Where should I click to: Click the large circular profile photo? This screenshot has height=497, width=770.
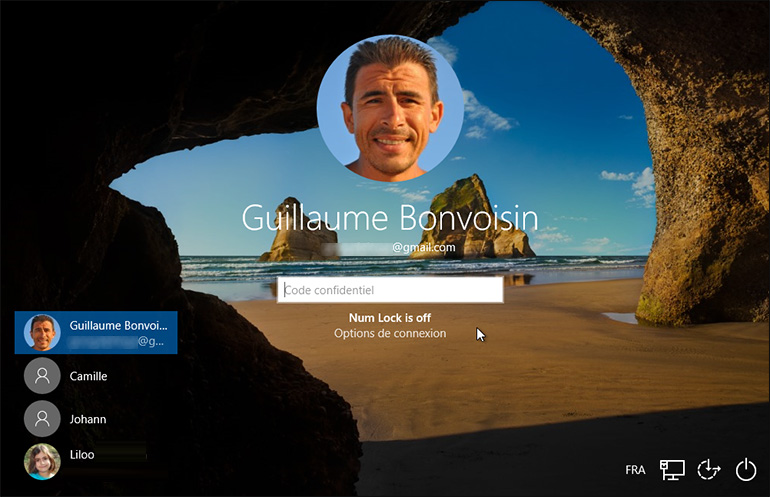click(x=390, y=108)
